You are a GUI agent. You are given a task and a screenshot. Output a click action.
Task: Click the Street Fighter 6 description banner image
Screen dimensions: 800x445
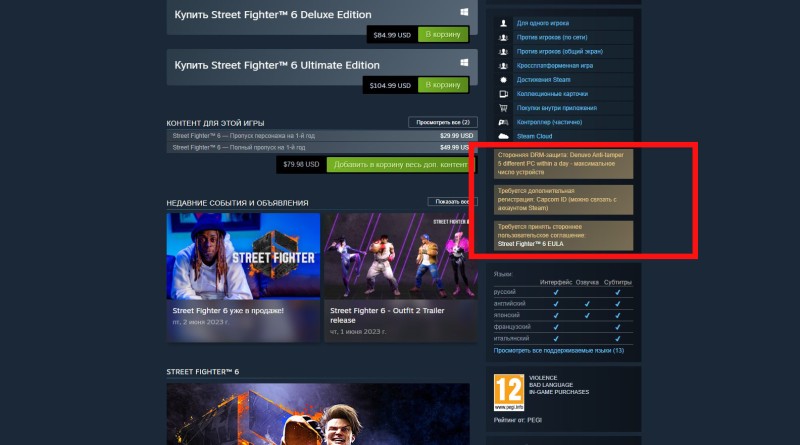(318, 414)
